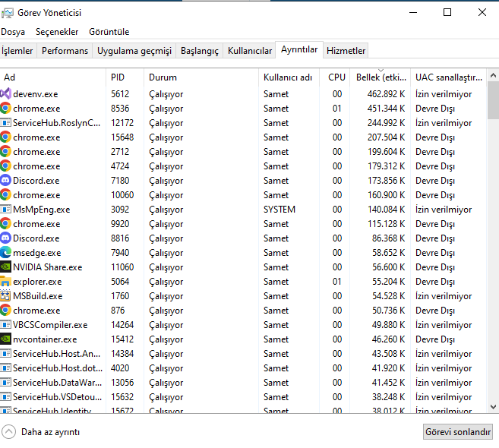
Task: Click the Daha az ayrıntı label
Action: tap(50, 432)
